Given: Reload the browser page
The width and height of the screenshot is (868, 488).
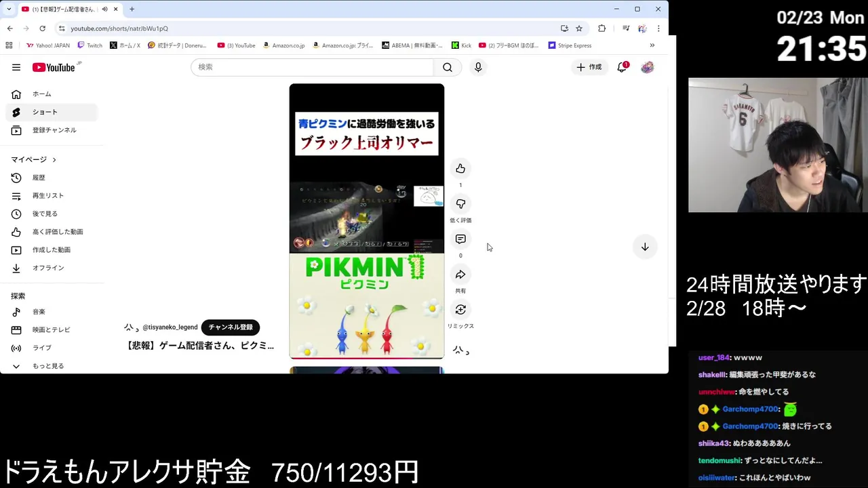Looking at the screenshot, I should click(42, 28).
